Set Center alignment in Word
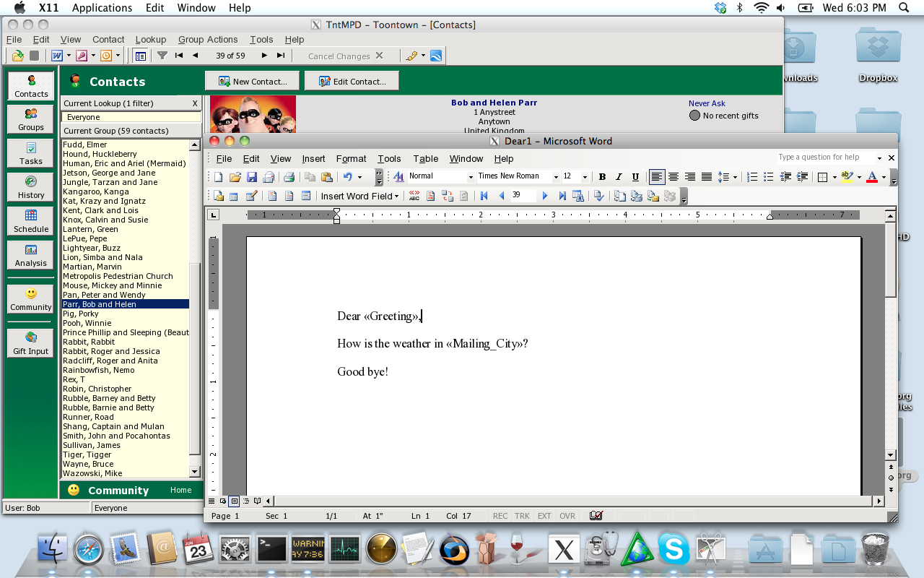Viewport: 924px width, 578px height. [x=674, y=177]
